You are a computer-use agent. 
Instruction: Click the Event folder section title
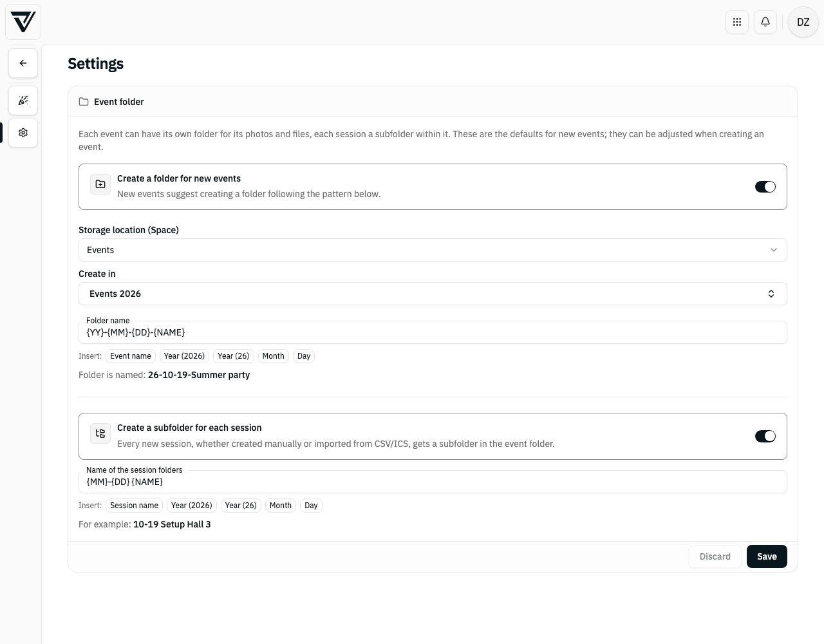[119, 102]
